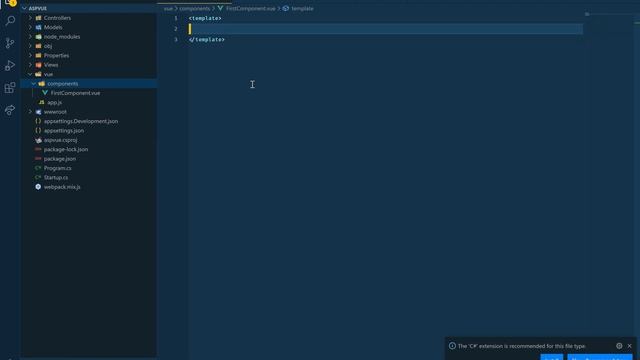Open app.js file

tap(54, 102)
